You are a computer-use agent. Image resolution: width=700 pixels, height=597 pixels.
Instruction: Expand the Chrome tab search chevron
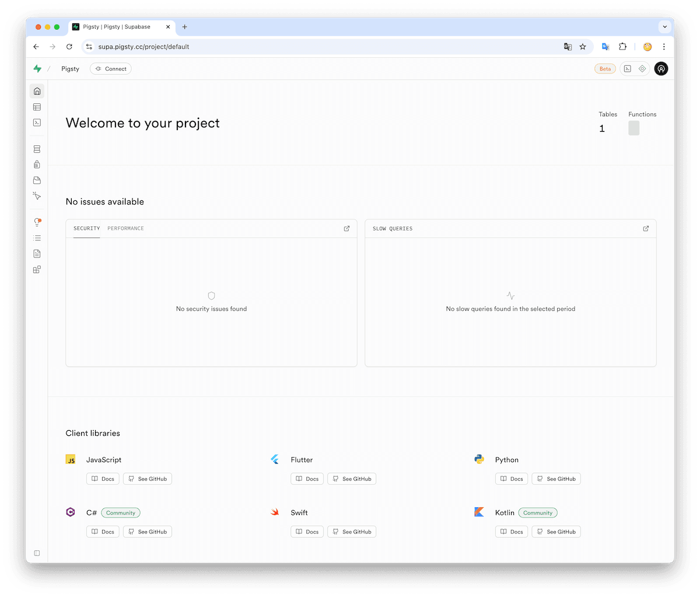[x=664, y=27]
